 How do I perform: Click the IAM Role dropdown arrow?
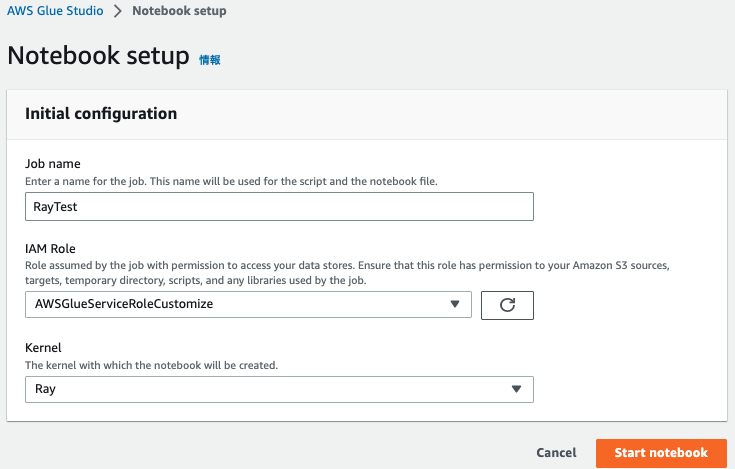click(x=455, y=304)
